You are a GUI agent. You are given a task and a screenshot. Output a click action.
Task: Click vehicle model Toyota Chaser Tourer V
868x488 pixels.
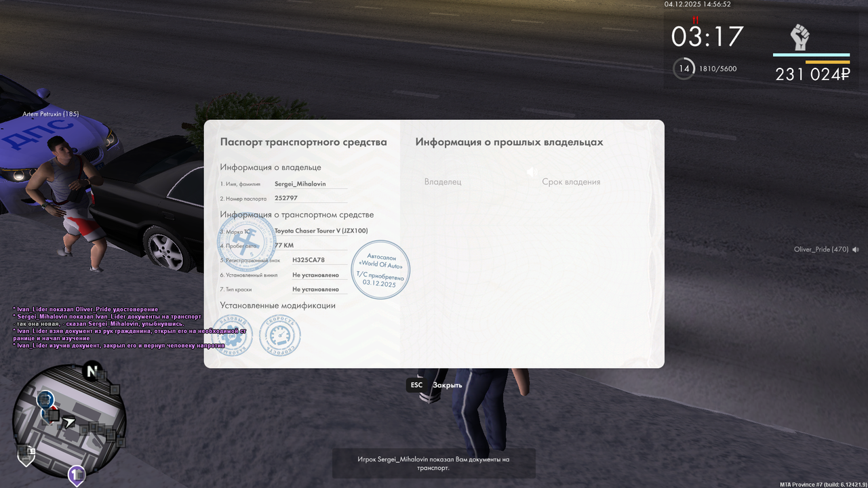click(x=321, y=230)
